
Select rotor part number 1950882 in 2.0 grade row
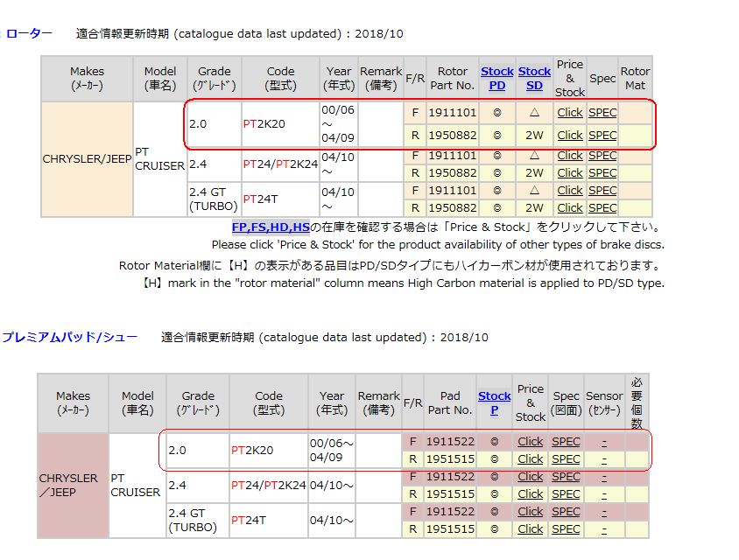pos(453,135)
